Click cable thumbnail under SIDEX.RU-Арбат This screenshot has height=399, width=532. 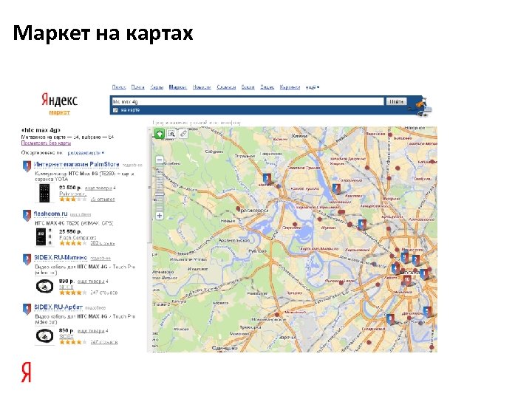pos(44,336)
